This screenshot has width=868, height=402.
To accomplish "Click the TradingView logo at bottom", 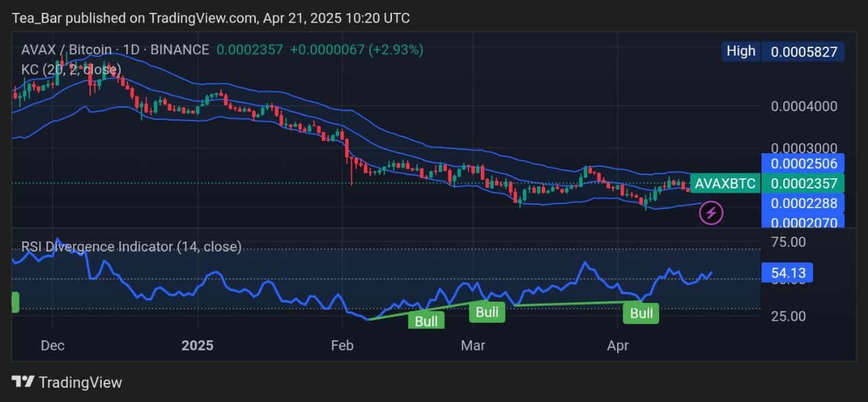I will (x=67, y=382).
